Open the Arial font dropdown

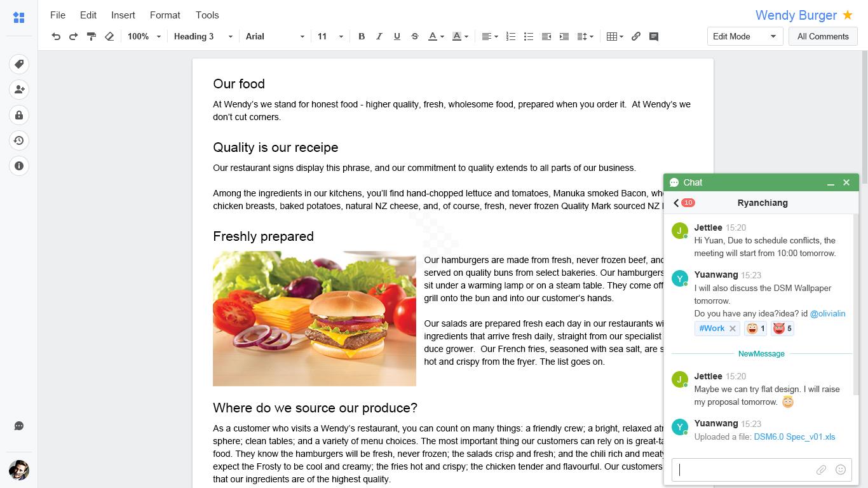tap(275, 37)
